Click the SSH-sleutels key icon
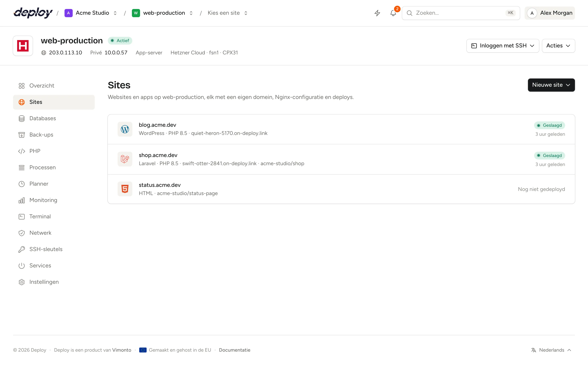This screenshot has height=368, width=588. (x=22, y=249)
